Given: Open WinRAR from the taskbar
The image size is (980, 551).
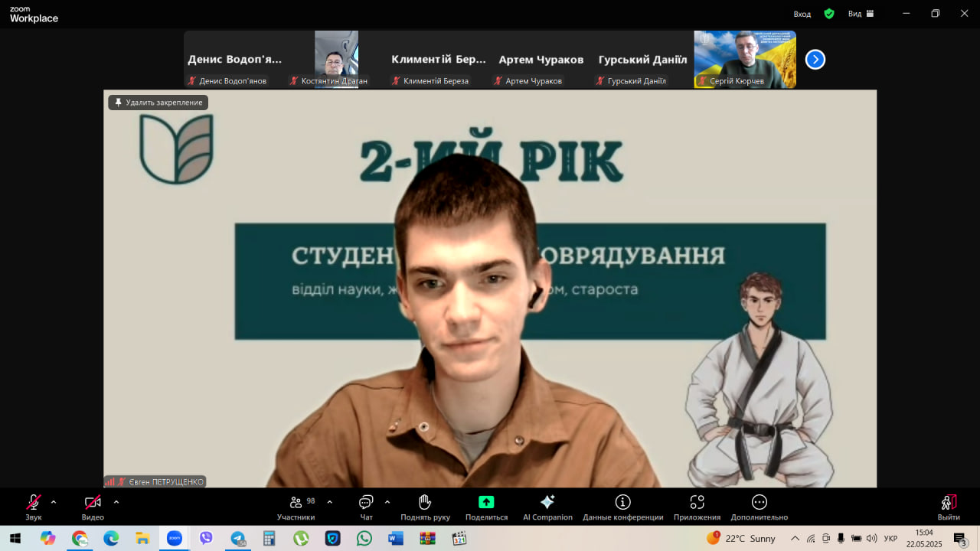Looking at the screenshot, I should (x=427, y=538).
